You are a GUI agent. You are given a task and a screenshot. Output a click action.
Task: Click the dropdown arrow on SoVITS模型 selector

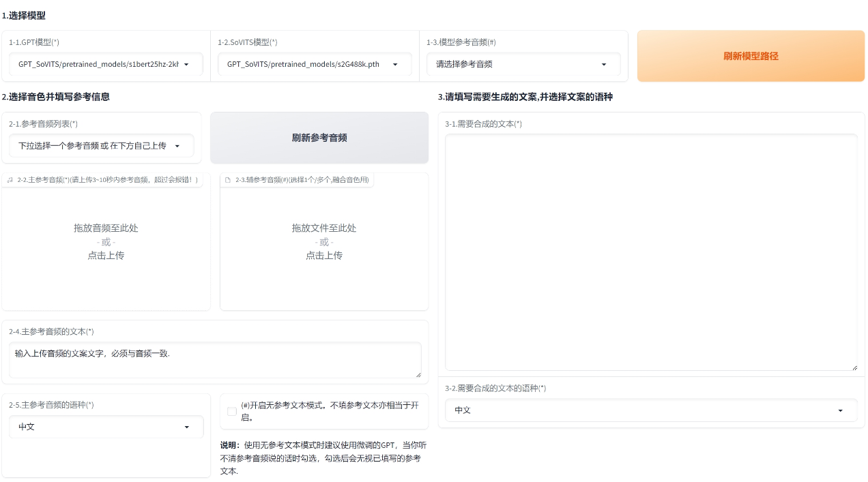point(394,64)
